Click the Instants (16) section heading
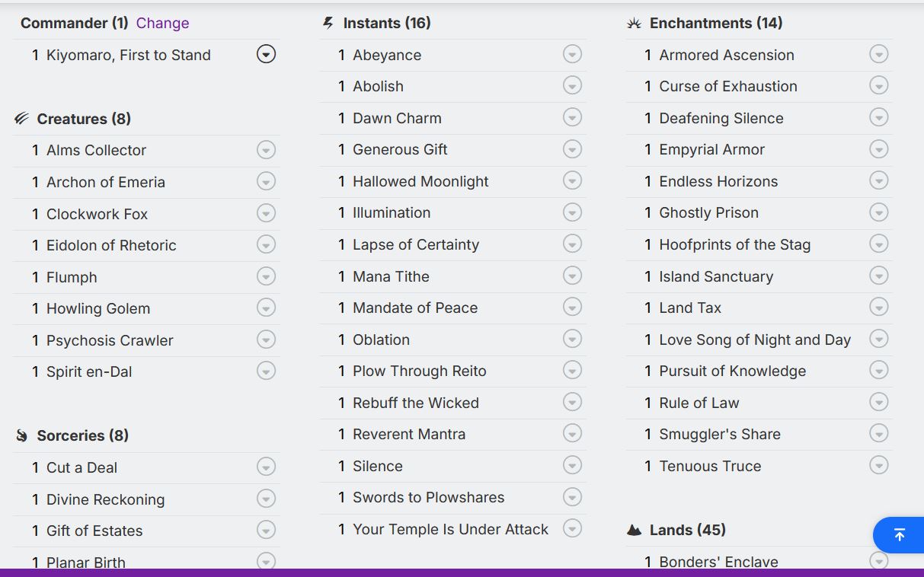The image size is (924, 577). click(387, 23)
